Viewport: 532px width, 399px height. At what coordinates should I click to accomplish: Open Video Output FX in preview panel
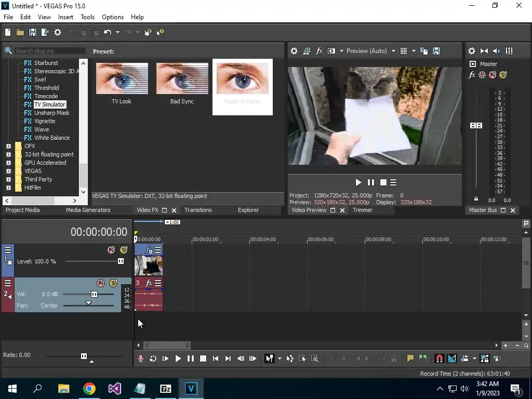point(319,51)
